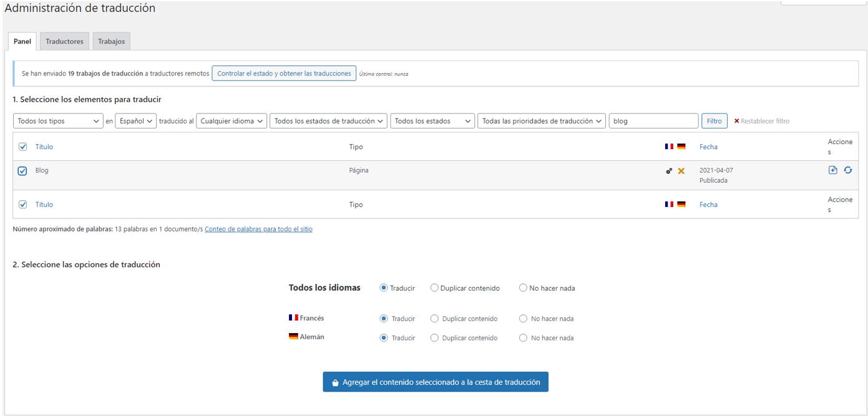Click the French flag beside Francés
This screenshot has width=868, height=416.
[x=293, y=318]
